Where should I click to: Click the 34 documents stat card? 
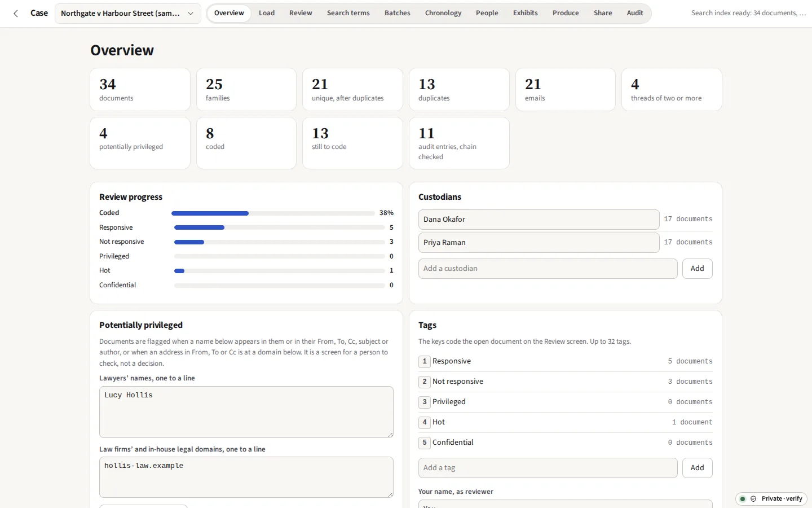click(140, 90)
